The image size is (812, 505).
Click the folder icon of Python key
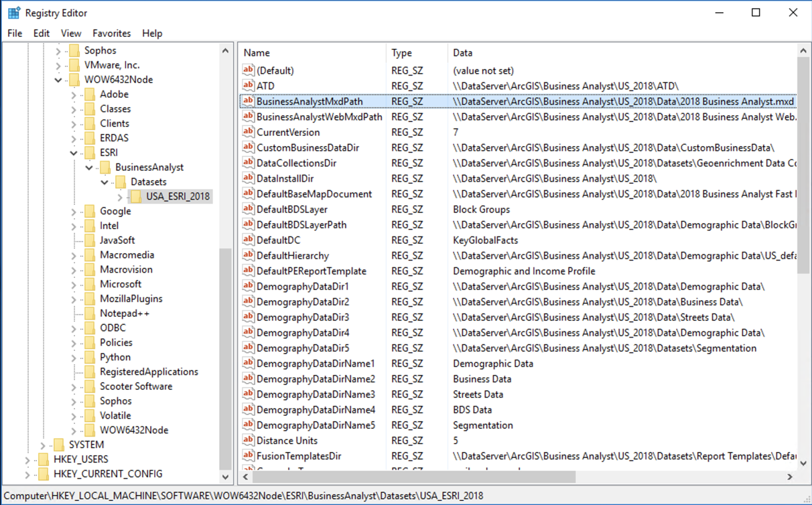point(90,357)
